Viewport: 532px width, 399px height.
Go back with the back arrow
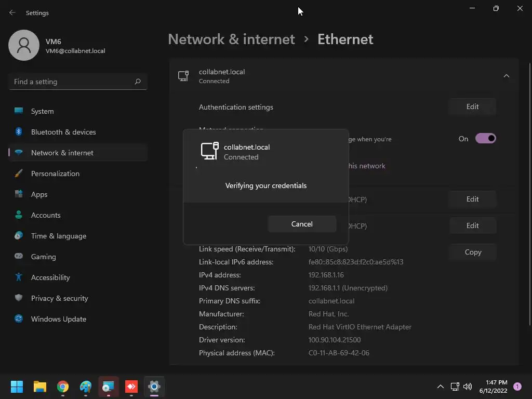click(12, 12)
